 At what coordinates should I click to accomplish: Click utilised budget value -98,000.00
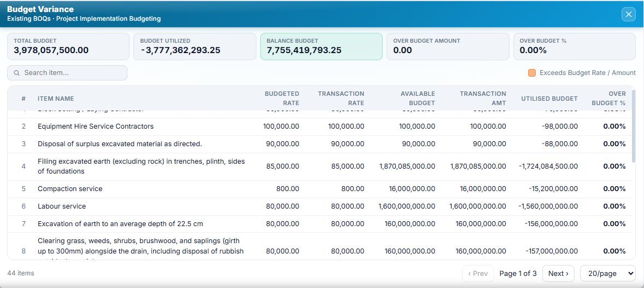point(560,126)
